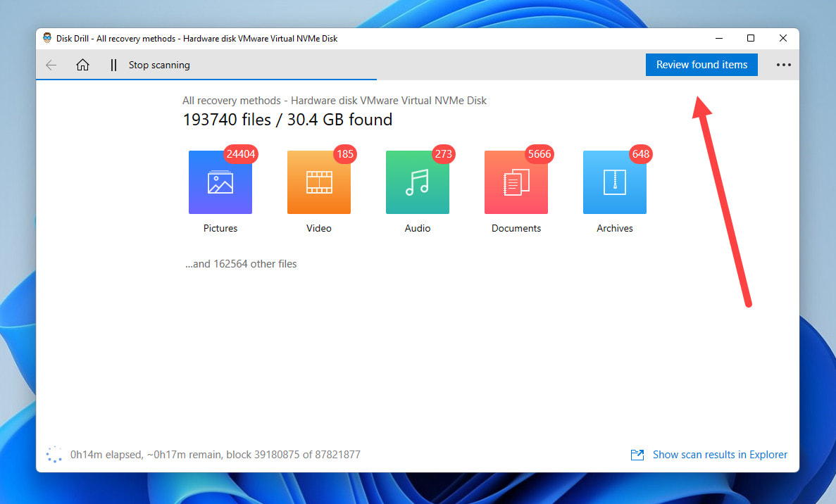Click the elapsed time status text
The width and height of the screenshot is (836, 504).
[x=215, y=455]
